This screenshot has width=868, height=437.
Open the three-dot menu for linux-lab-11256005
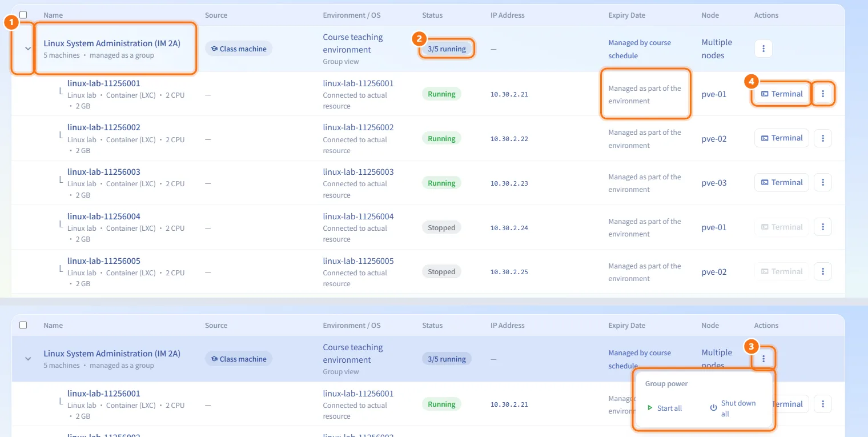pyautogui.click(x=823, y=271)
